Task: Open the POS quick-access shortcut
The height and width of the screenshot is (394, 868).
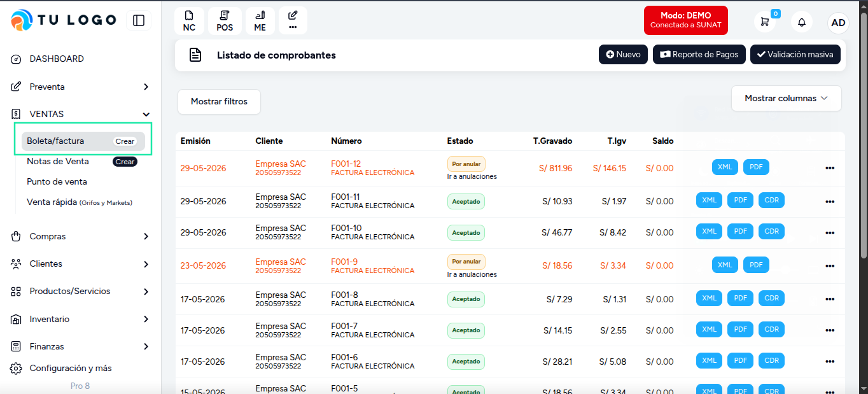Action: 225,21
